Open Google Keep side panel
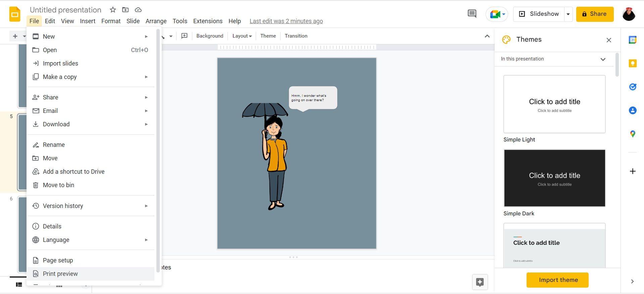The image size is (644, 294). tap(633, 63)
